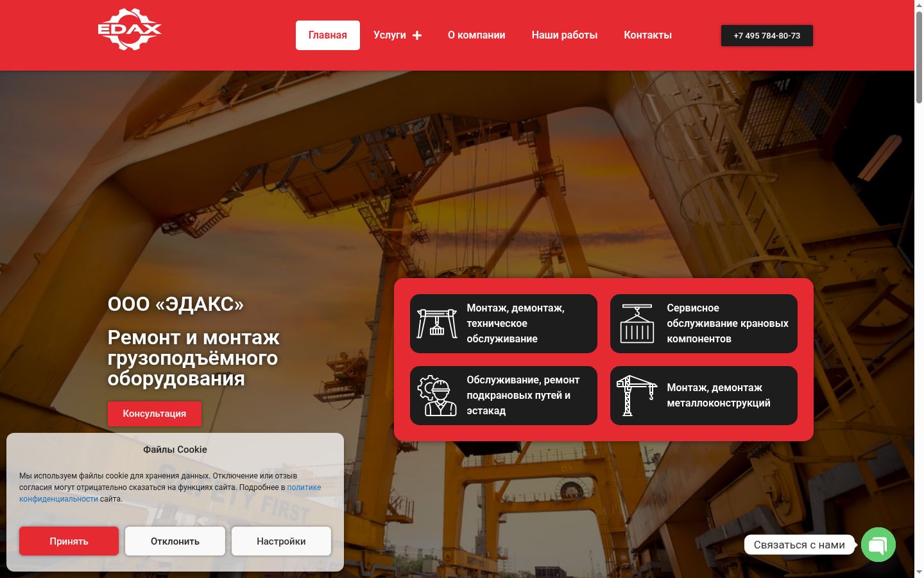Go to О компании page

click(x=477, y=35)
